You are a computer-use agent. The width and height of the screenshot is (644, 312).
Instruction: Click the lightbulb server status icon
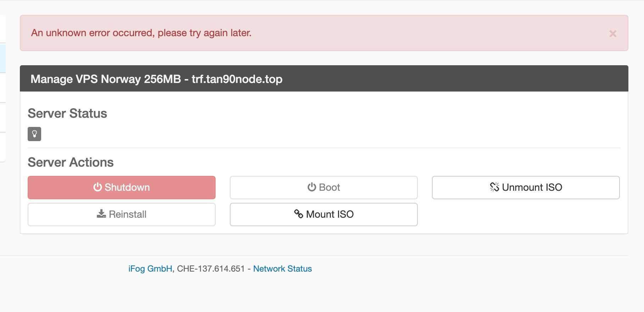coord(34,134)
